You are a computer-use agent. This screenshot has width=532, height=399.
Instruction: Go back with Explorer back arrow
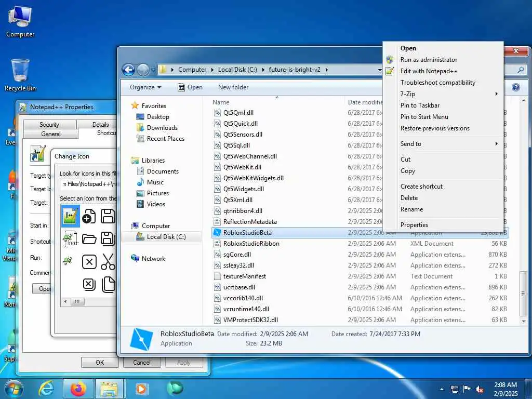pos(129,70)
